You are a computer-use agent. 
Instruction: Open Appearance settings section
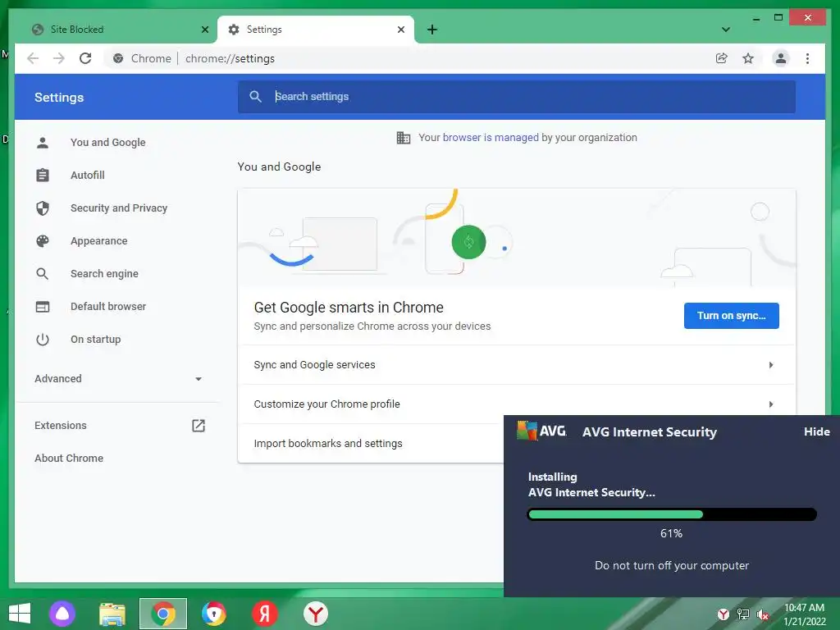point(98,241)
